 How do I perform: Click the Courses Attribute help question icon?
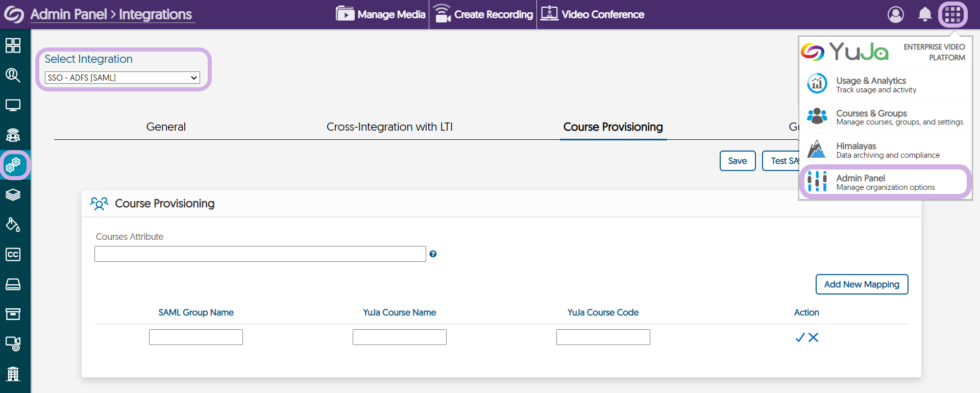tap(433, 254)
